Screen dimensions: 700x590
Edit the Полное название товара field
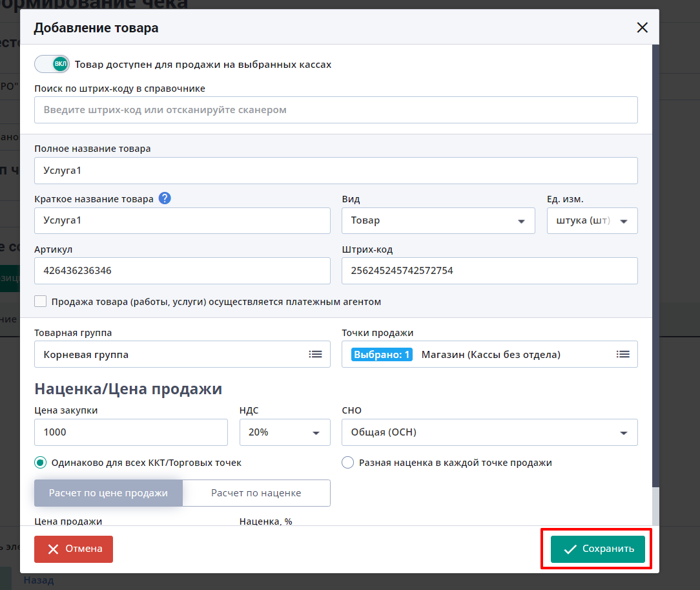coord(336,171)
